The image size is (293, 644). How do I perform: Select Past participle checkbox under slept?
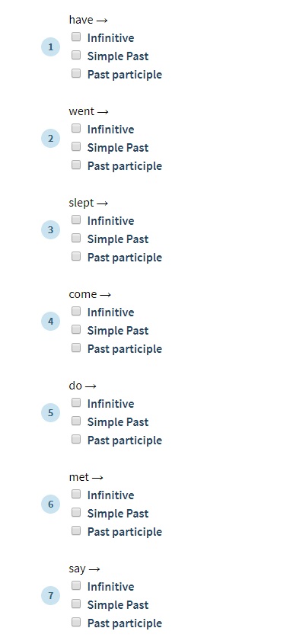(76, 256)
